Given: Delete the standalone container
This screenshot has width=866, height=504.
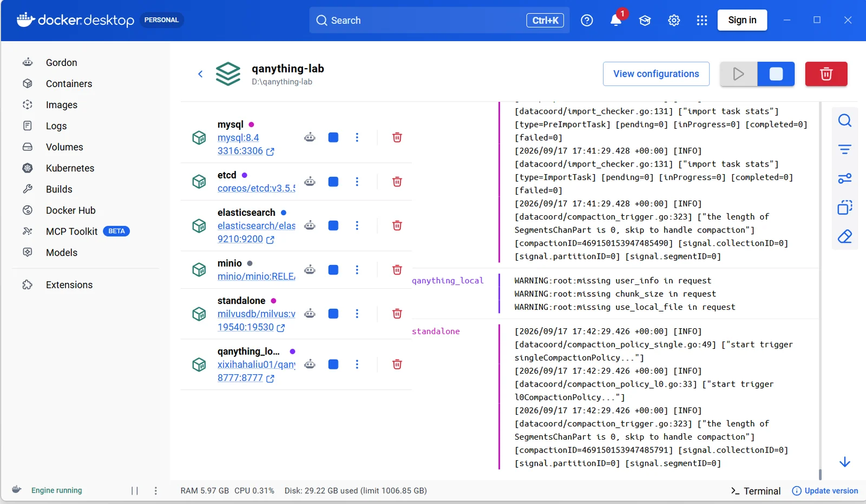Looking at the screenshot, I should pyautogui.click(x=397, y=314).
